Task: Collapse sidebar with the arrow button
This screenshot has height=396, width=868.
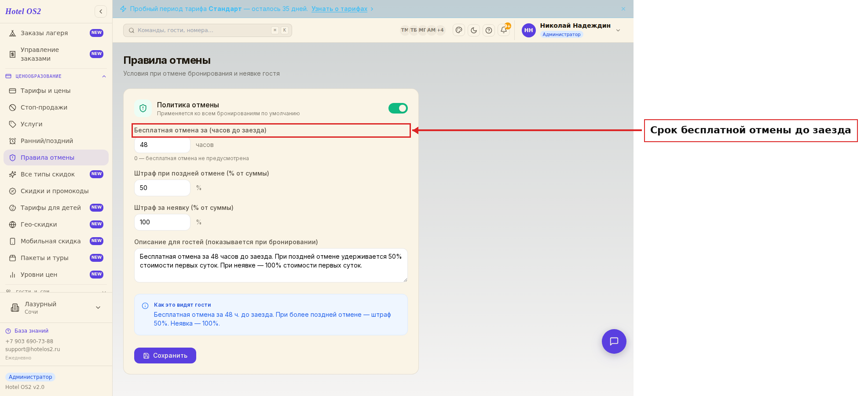Action: point(101,11)
